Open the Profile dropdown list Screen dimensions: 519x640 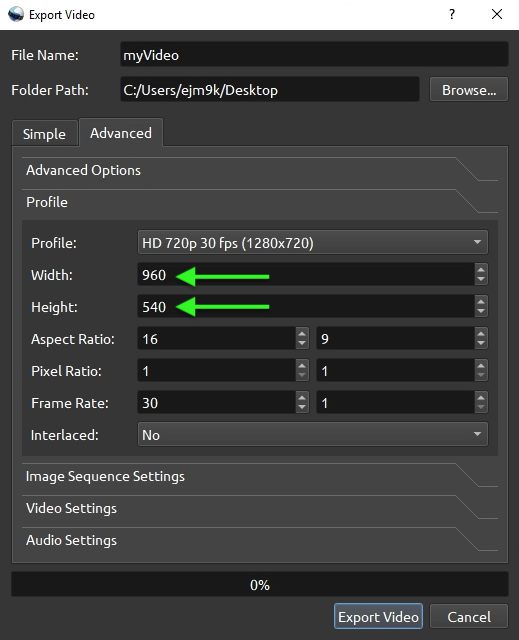[x=313, y=242]
